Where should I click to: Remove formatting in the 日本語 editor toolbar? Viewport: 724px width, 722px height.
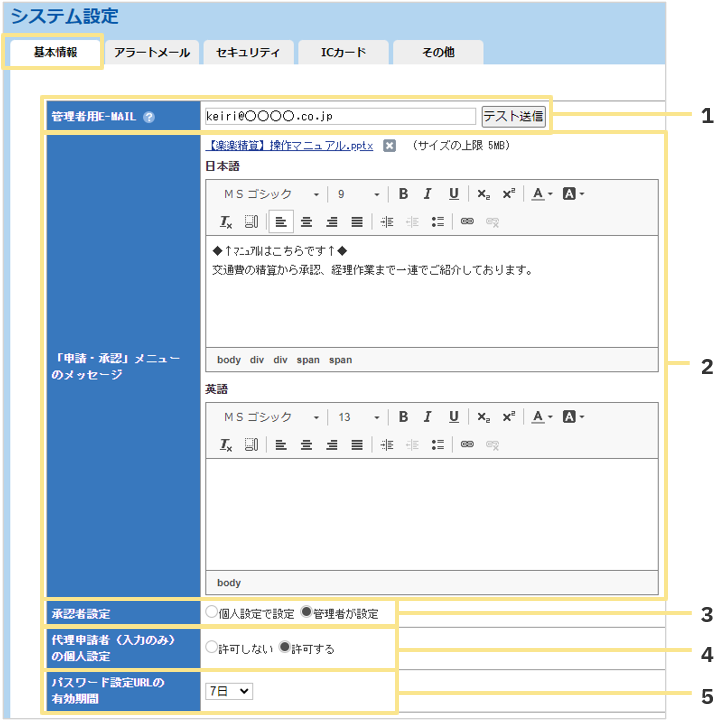(x=226, y=222)
